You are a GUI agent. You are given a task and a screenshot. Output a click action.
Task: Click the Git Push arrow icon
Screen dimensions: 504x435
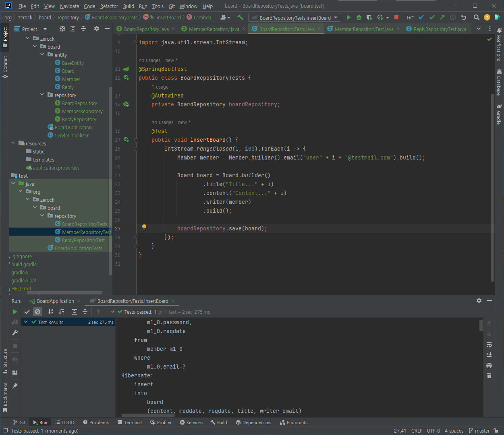click(x=442, y=17)
